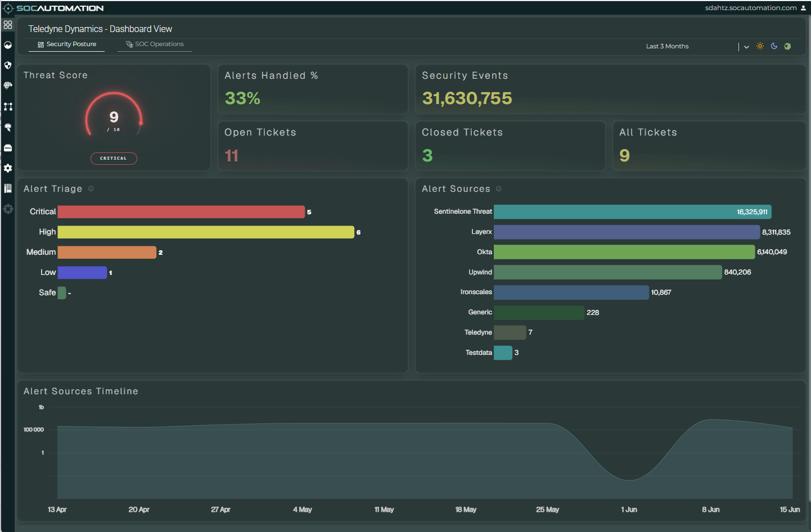Image resolution: width=811 pixels, height=532 pixels.
Task: Click the Ironscales source bar
Action: pyautogui.click(x=571, y=292)
